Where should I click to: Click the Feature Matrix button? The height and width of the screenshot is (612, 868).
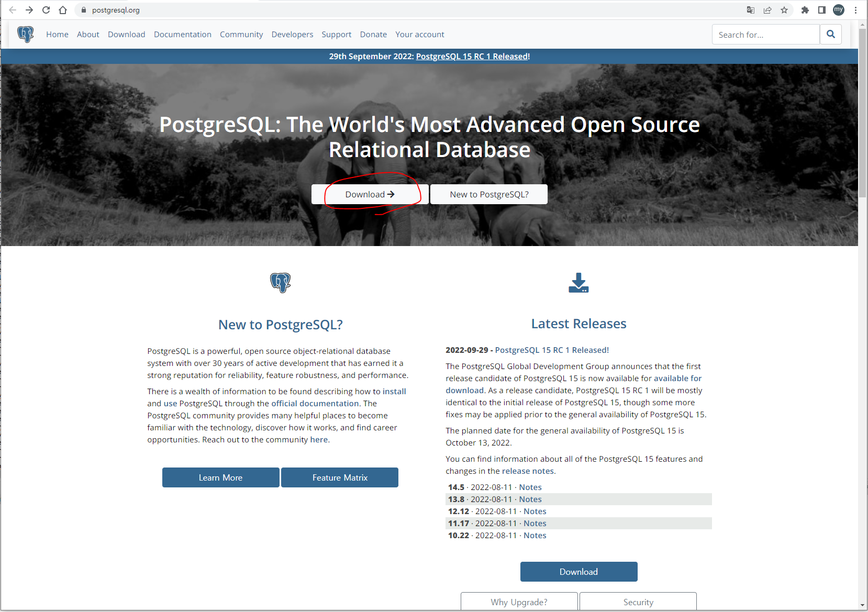coord(340,477)
